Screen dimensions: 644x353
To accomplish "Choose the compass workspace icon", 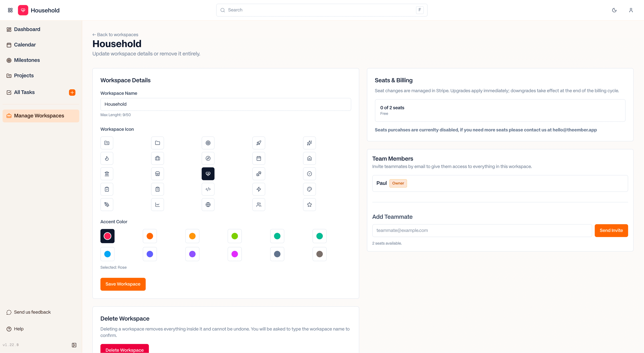I will pos(208,158).
